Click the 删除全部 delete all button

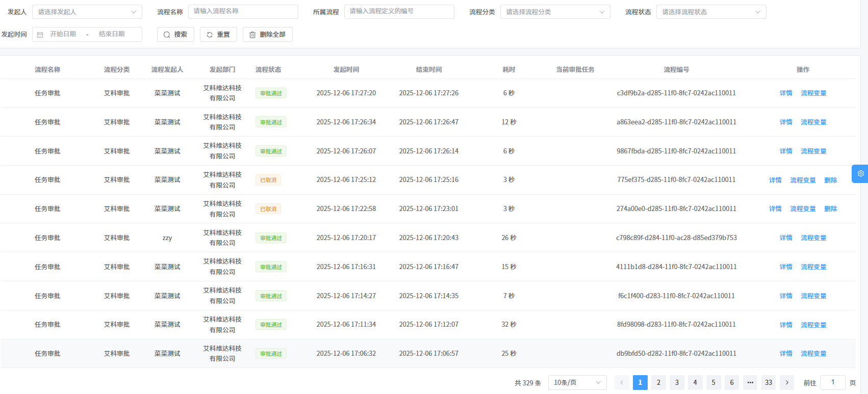click(x=268, y=35)
